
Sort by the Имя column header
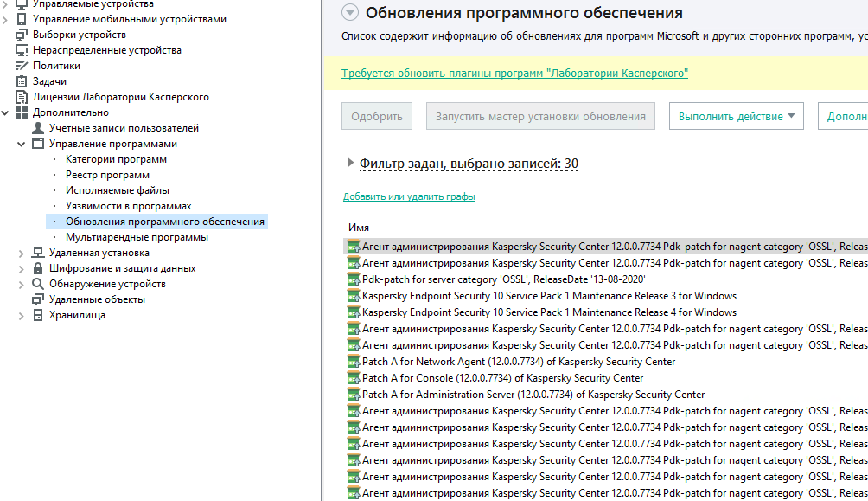[x=359, y=228]
